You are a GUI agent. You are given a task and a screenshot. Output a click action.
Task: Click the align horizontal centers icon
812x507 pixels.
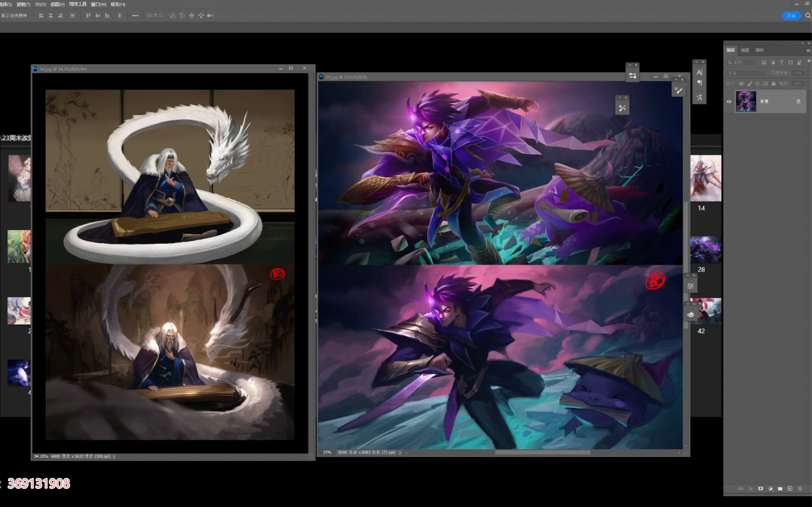(51, 16)
